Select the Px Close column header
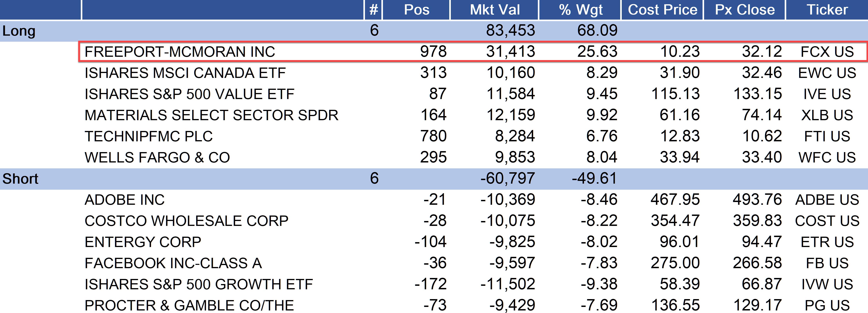This screenshot has width=868, height=313. click(745, 10)
